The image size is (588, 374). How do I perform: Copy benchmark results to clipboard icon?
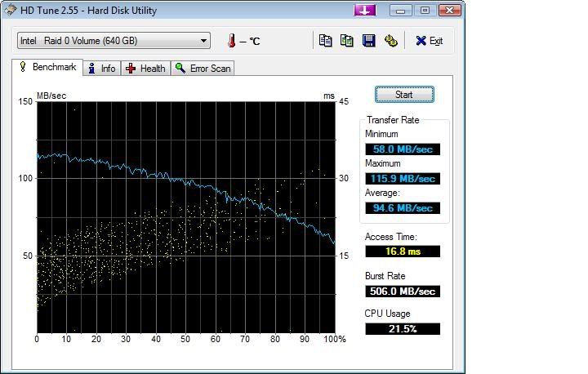click(x=325, y=41)
